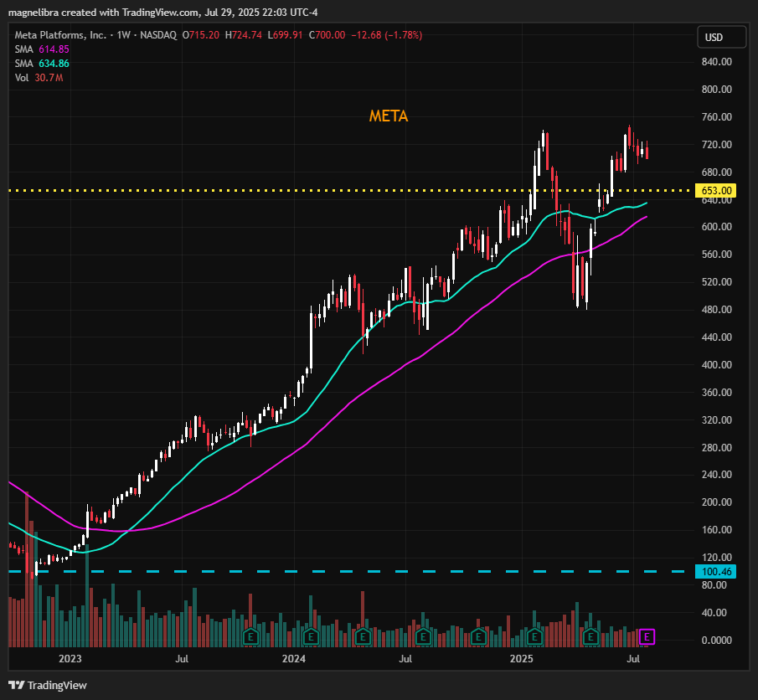Click the low value L699.91
Viewport: 758px width, 700px height.
coord(286,35)
